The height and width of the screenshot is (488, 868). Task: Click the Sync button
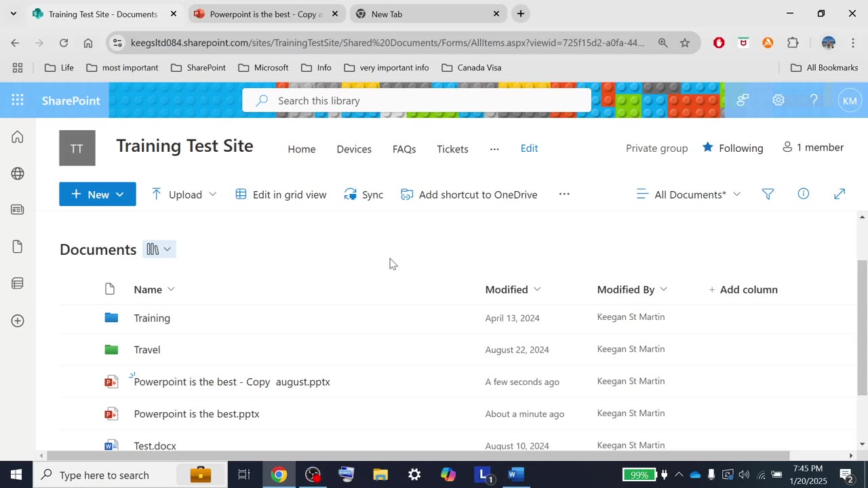coord(363,195)
